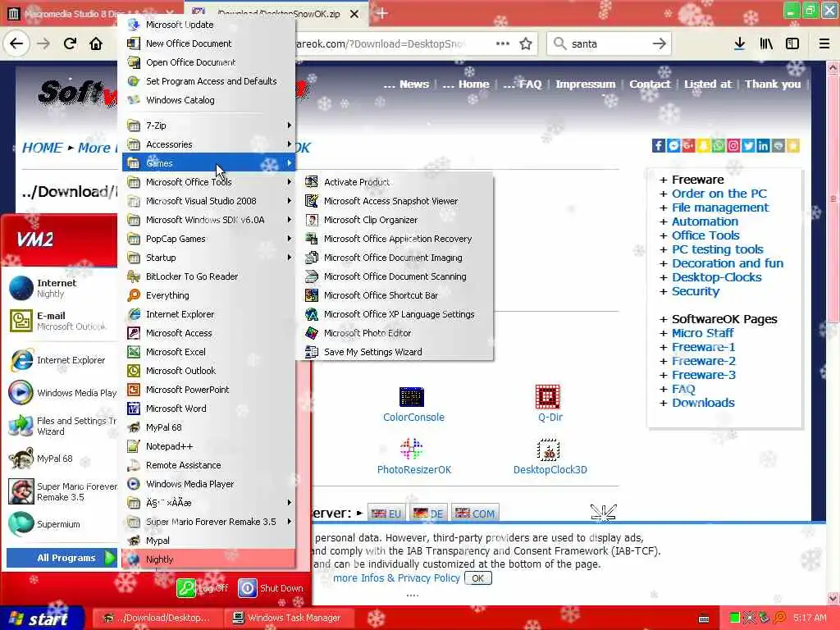Expand Microsoft Visual Studio 2008 arrow
Screen dimensions: 840x630
click(290, 201)
